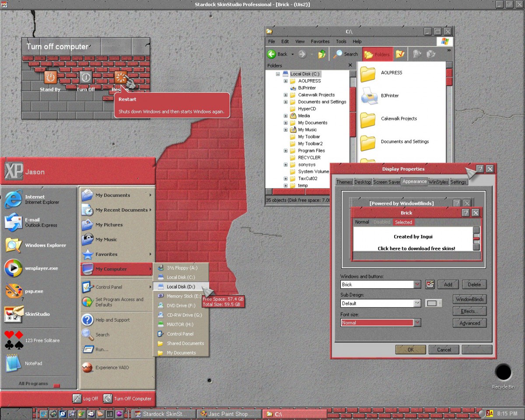
Task: Select Shared Documents in submenu
Action: 181,343
